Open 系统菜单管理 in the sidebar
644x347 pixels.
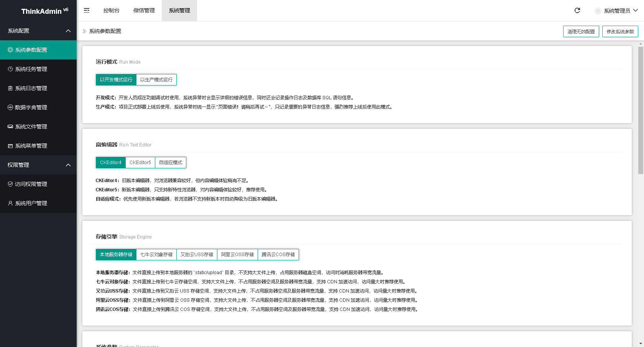click(x=38, y=146)
